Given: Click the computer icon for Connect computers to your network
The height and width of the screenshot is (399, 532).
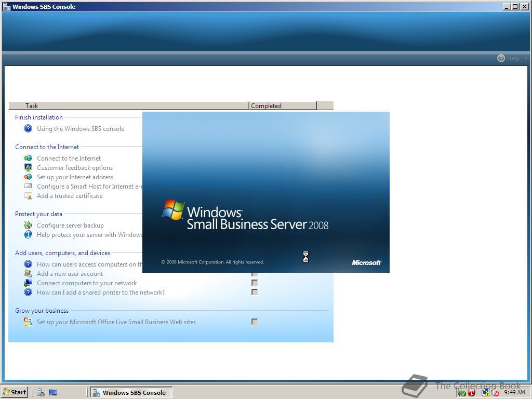Looking at the screenshot, I should pos(28,283).
